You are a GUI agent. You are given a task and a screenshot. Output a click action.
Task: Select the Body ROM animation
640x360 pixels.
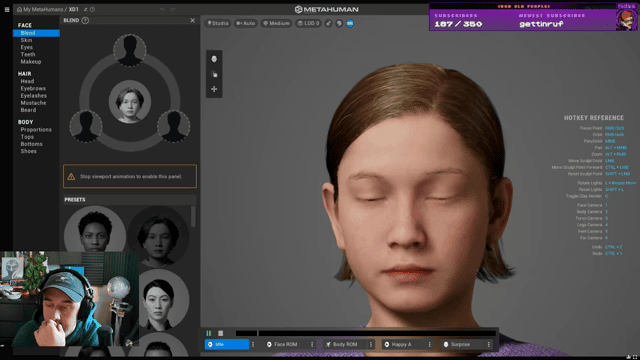[x=344, y=344]
